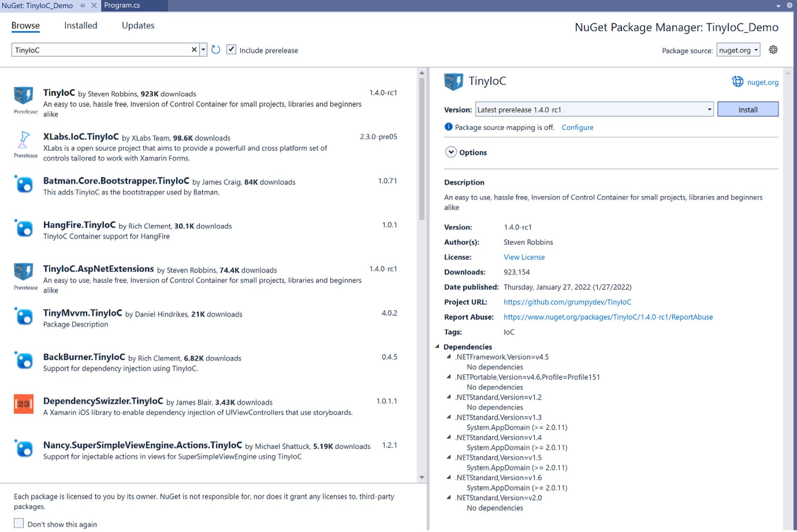
Task: Open the document tabs overflow arrow
Action: 778,6
